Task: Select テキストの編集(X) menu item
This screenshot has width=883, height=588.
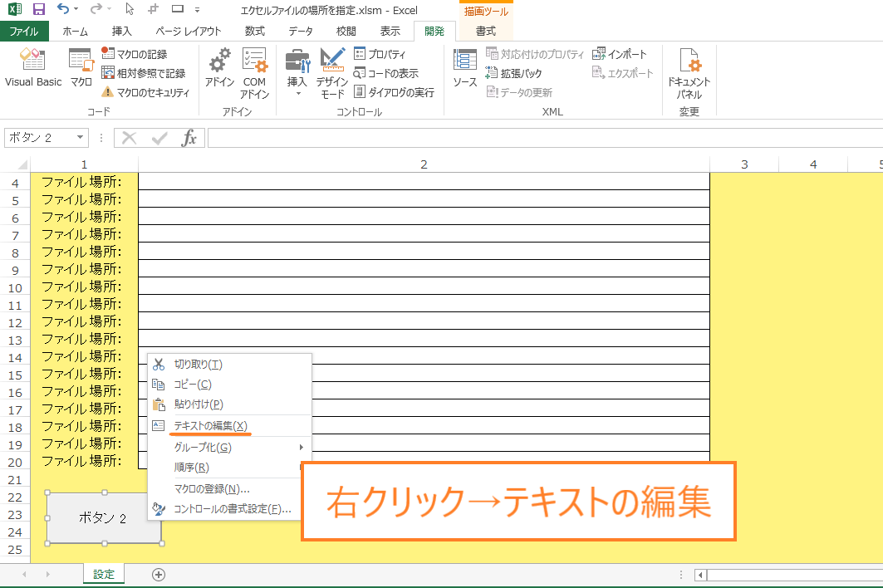Action: (x=230, y=426)
